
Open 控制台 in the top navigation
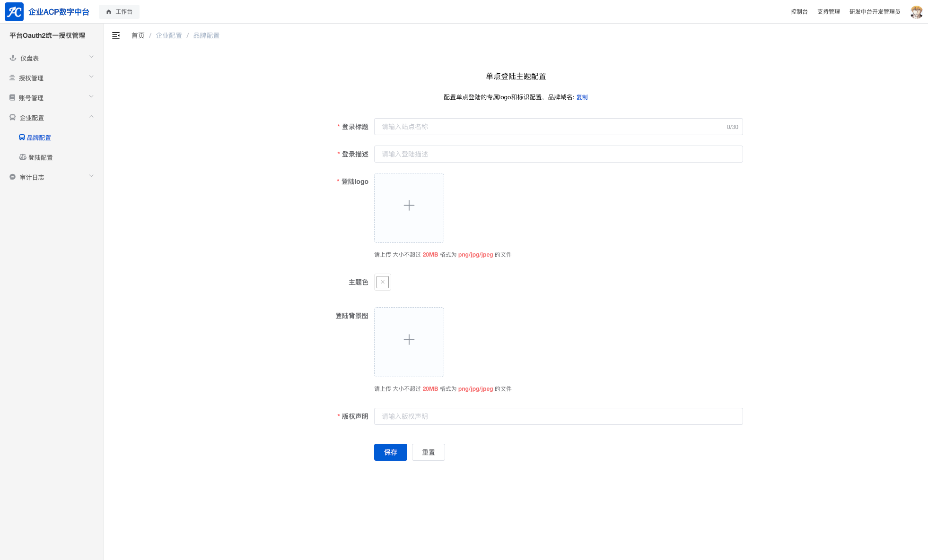799,12
